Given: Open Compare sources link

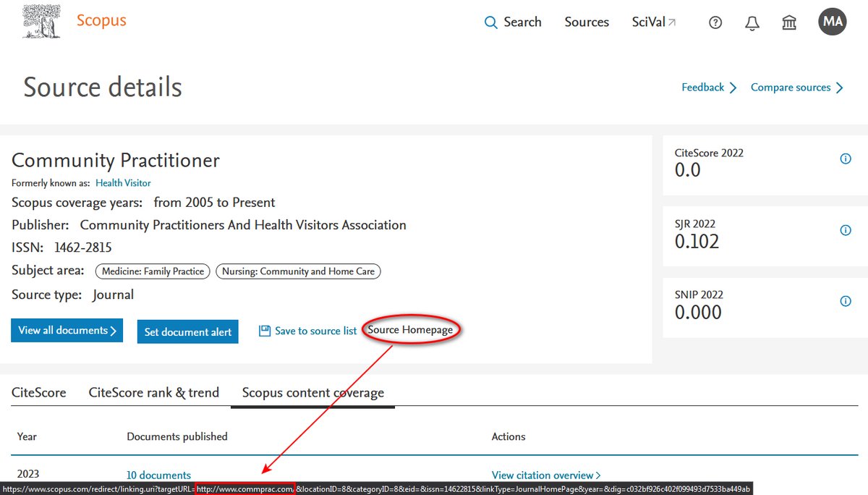Looking at the screenshot, I should click(x=797, y=88).
